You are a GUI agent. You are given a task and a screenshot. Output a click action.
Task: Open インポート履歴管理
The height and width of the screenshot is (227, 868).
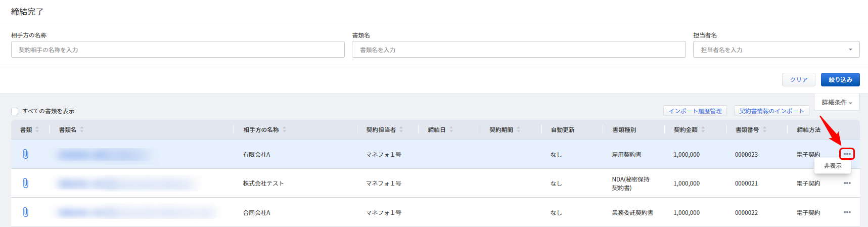[x=695, y=111]
